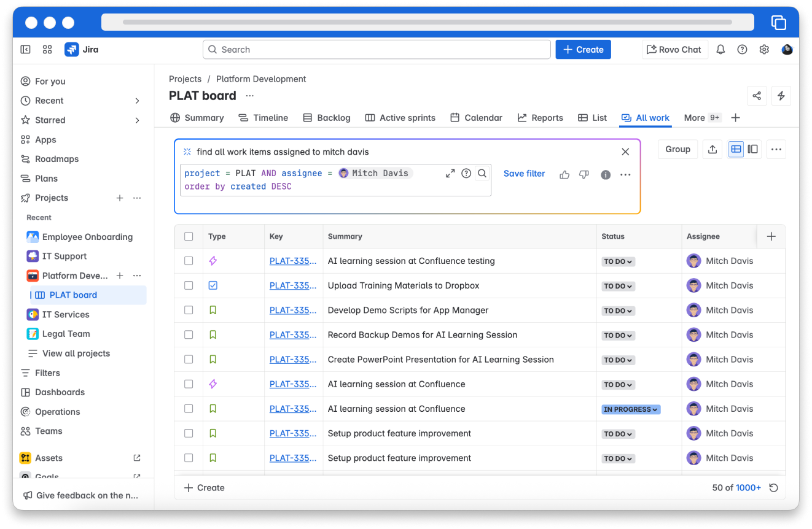Open the automation lightning bolt button
This screenshot has height=529, width=812.
(x=781, y=96)
